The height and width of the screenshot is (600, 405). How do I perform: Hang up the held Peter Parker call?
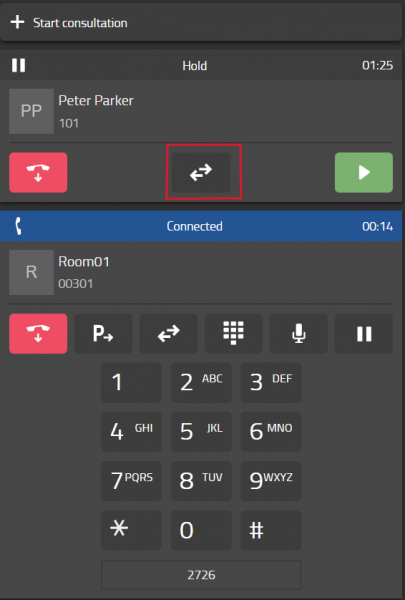(38, 173)
